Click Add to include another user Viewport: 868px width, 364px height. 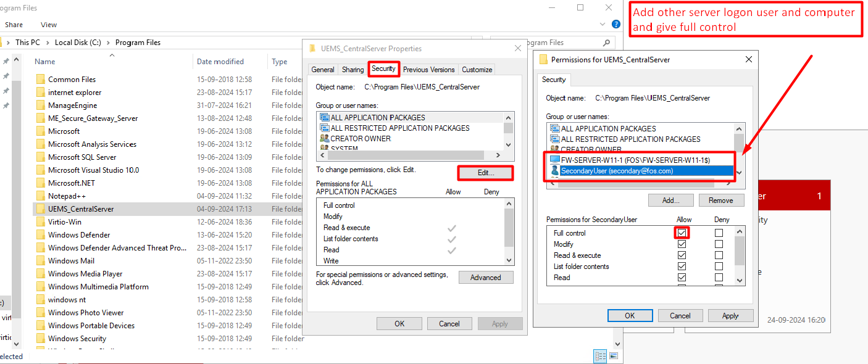pos(671,200)
